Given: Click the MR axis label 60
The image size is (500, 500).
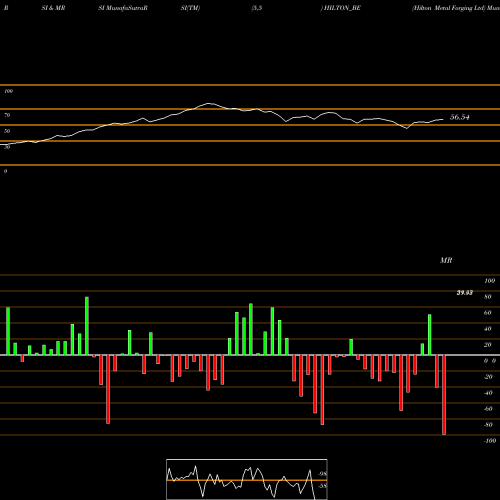Looking at the screenshot, I should (487, 313).
